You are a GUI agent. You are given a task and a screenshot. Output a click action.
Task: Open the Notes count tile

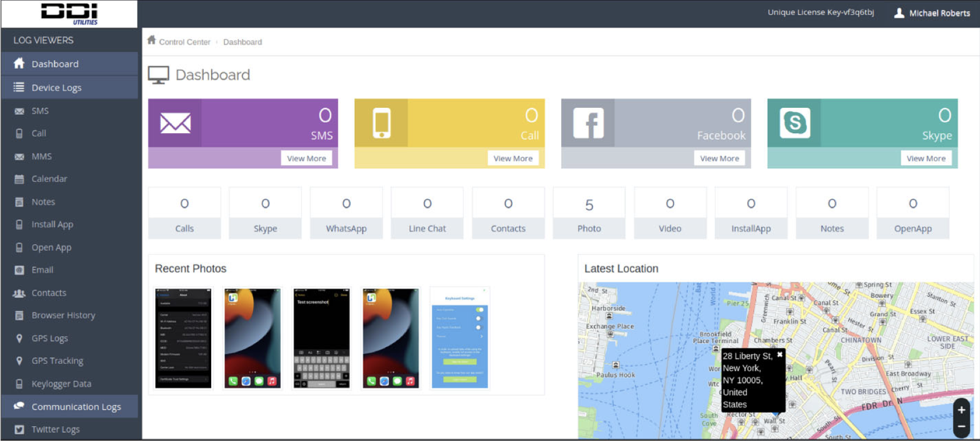[832, 213]
